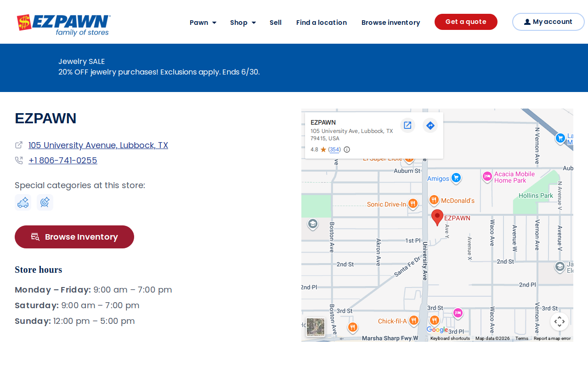Click the EZPAWN family of stores logo
588x368 pixels.
coord(63,25)
